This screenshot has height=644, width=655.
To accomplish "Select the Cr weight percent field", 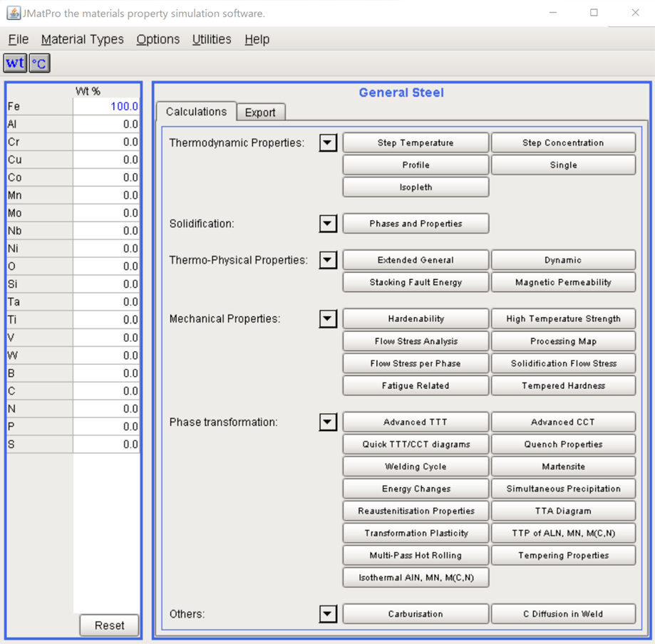I will pyautogui.click(x=106, y=142).
